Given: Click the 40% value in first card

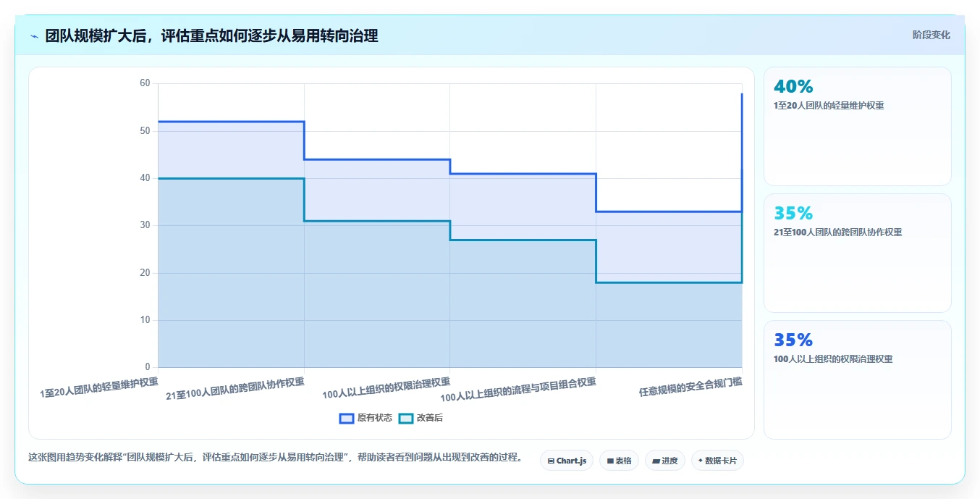Looking at the screenshot, I should [793, 86].
